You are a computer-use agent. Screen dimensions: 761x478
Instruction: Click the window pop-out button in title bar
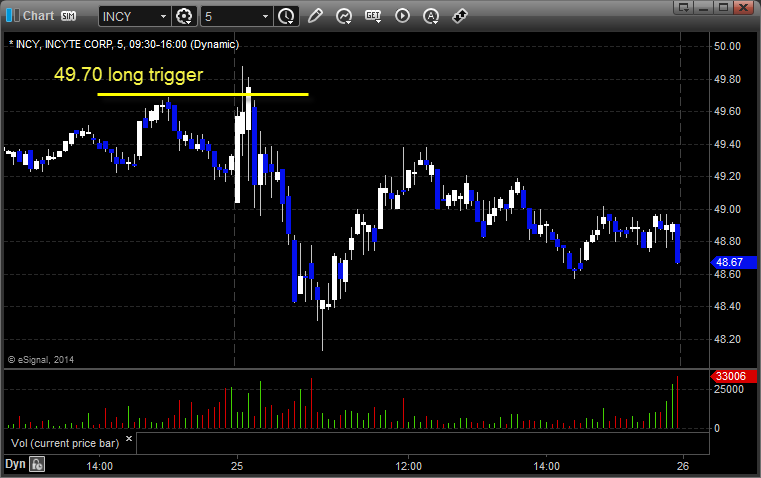pyautogui.click(x=683, y=7)
